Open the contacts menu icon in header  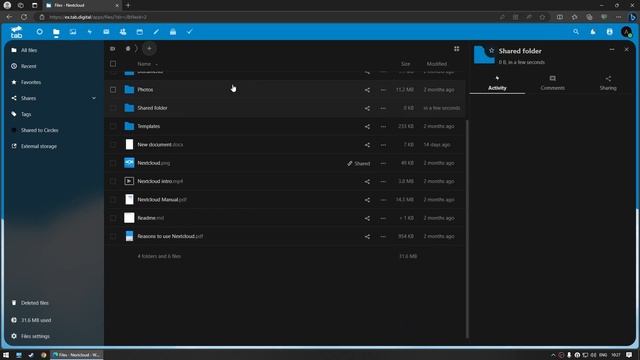[609, 31]
